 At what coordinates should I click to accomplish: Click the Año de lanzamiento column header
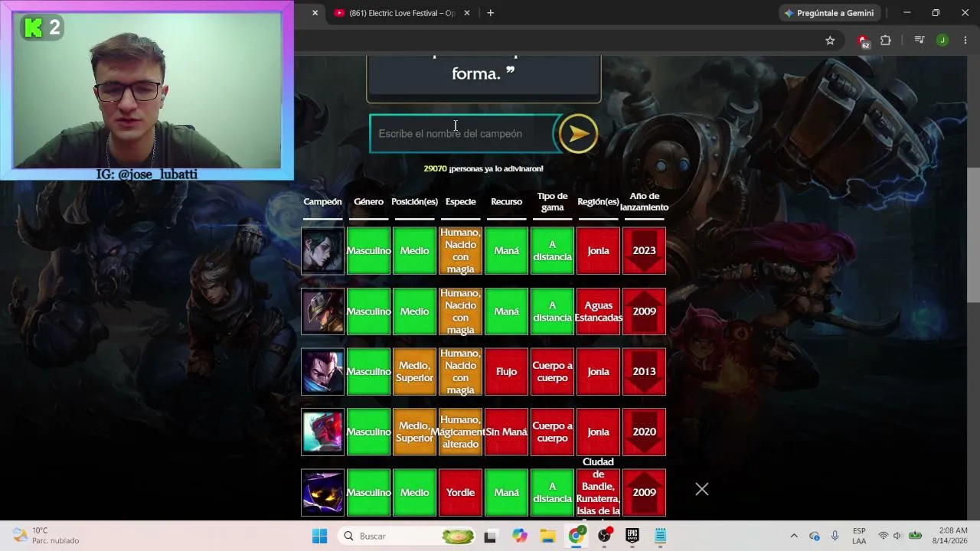pos(644,202)
